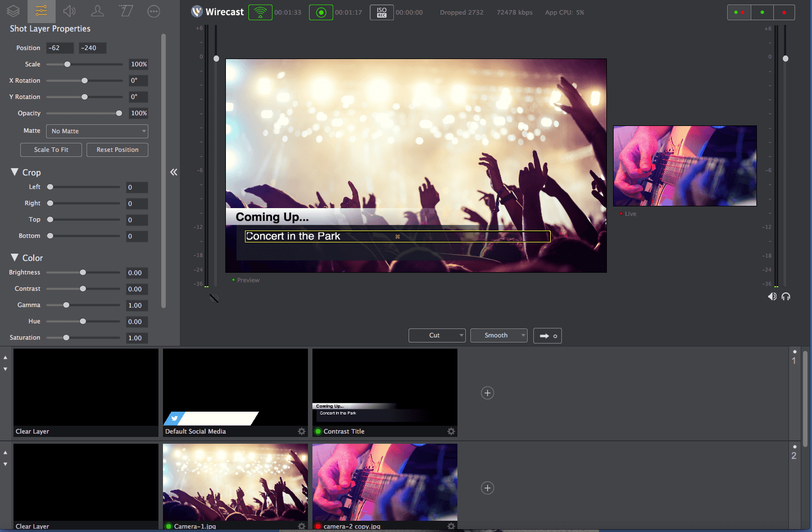Enable headphone monitoring
This screenshot has height=532, width=812.
pyautogui.click(x=786, y=296)
